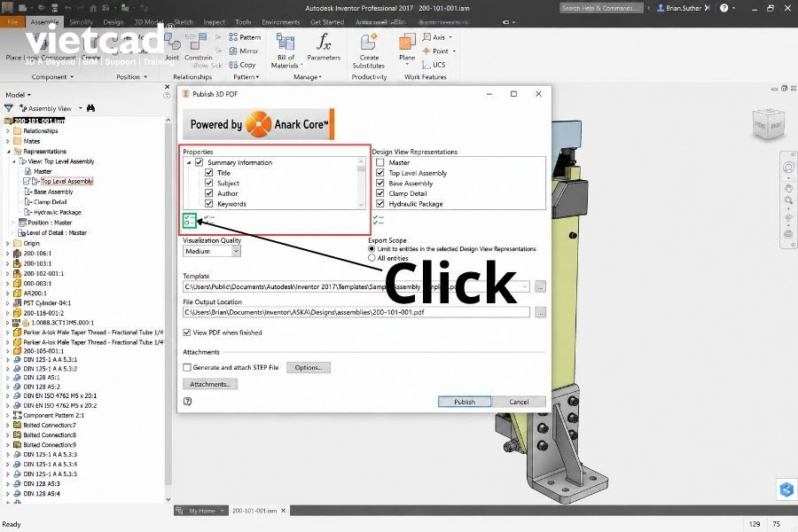The width and height of the screenshot is (798, 532).
Task: Expand the Origin folder node
Action: click(x=8, y=243)
